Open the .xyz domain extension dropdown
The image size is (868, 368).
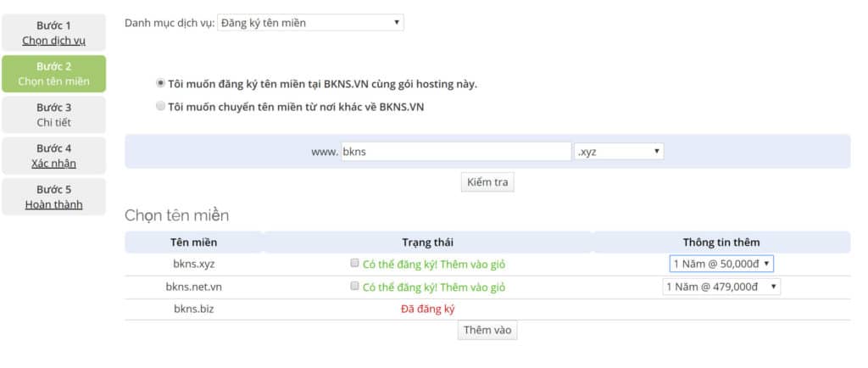tap(619, 152)
